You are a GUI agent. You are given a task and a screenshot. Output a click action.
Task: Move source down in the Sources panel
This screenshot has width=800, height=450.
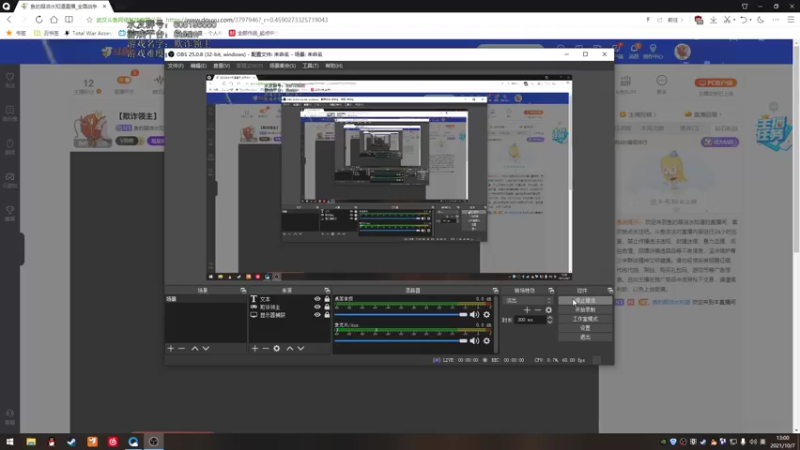tap(301, 348)
